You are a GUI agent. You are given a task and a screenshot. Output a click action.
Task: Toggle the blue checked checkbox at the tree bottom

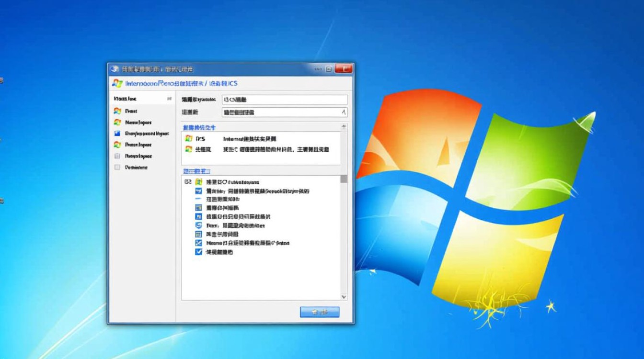(199, 252)
